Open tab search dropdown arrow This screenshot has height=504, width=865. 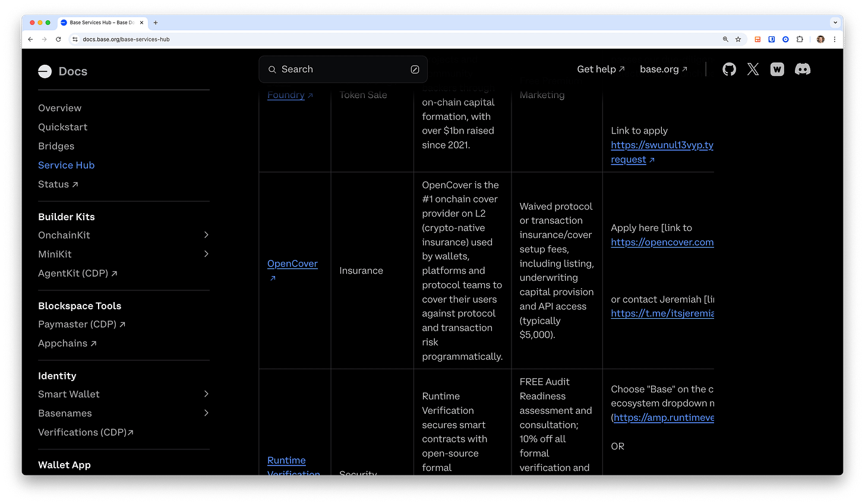pyautogui.click(x=835, y=23)
